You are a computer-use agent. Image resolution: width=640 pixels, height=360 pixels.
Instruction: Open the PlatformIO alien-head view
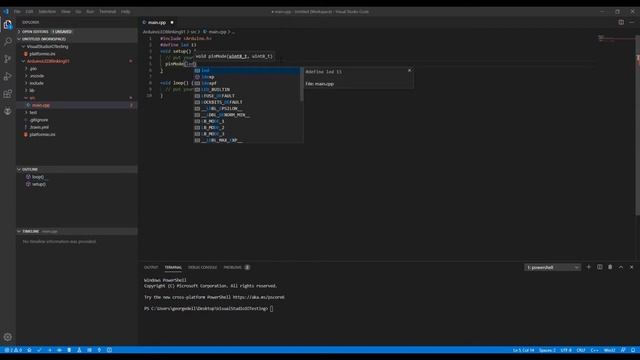click(x=8, y=111)
